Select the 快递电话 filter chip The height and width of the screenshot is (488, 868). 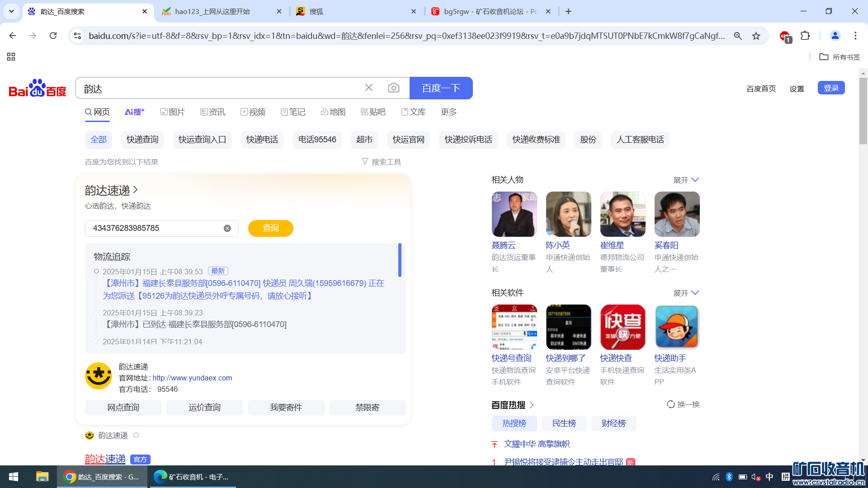pos(262,140)
